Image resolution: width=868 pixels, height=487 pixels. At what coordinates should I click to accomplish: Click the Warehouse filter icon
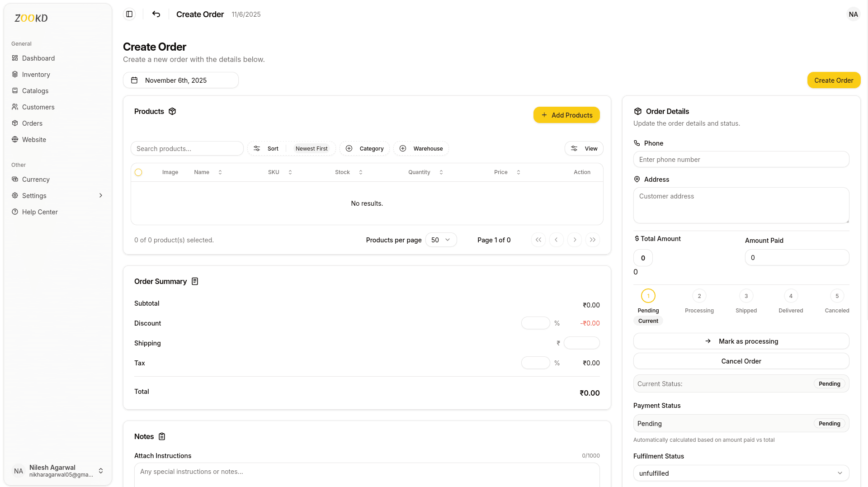coord(421,148)
